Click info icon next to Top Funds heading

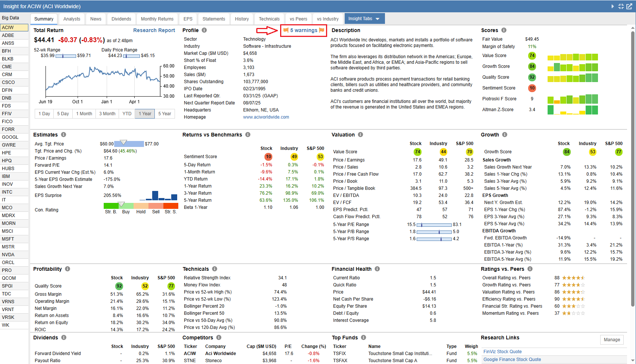point(363,338)
